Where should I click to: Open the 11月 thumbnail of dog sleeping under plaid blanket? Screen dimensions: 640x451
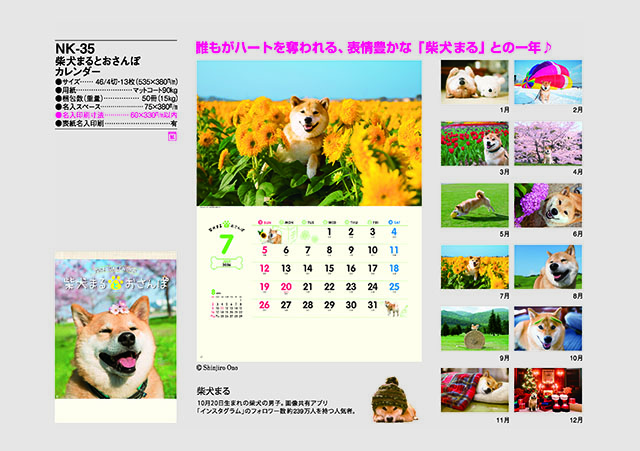click(x=475, y=390)
